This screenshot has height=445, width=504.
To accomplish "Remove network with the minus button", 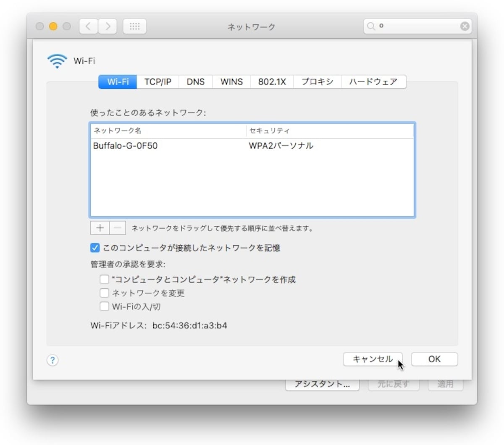I will 118,228.
